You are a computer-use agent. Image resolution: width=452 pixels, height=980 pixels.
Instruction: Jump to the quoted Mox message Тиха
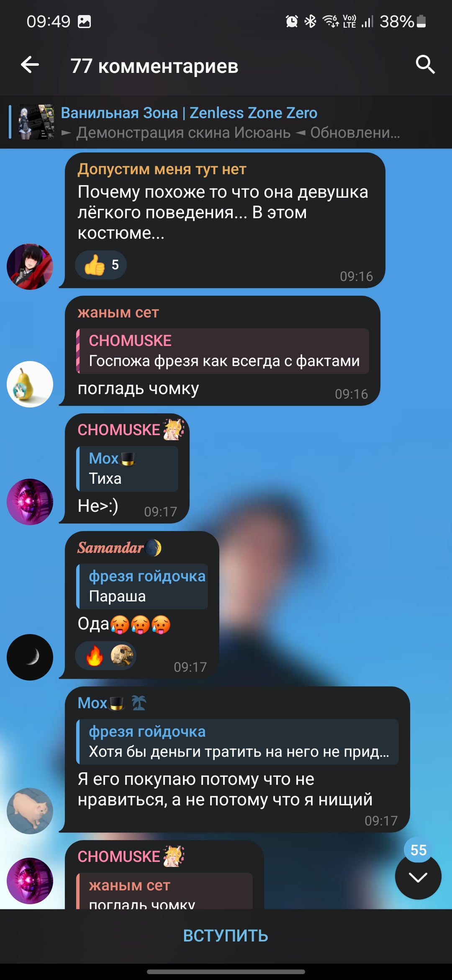click(127, 469)
